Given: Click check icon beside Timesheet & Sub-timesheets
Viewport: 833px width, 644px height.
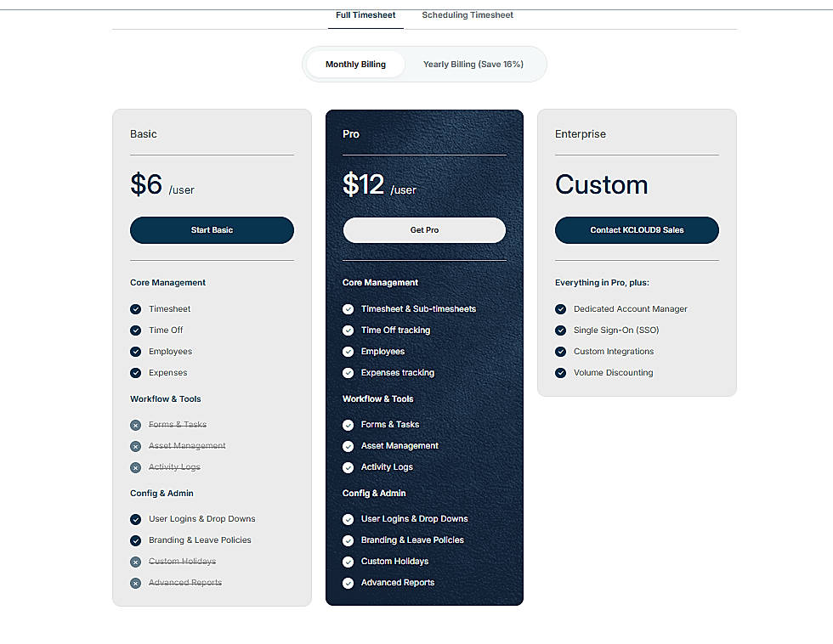Looking at the screenshot, I should coord(348,309).
